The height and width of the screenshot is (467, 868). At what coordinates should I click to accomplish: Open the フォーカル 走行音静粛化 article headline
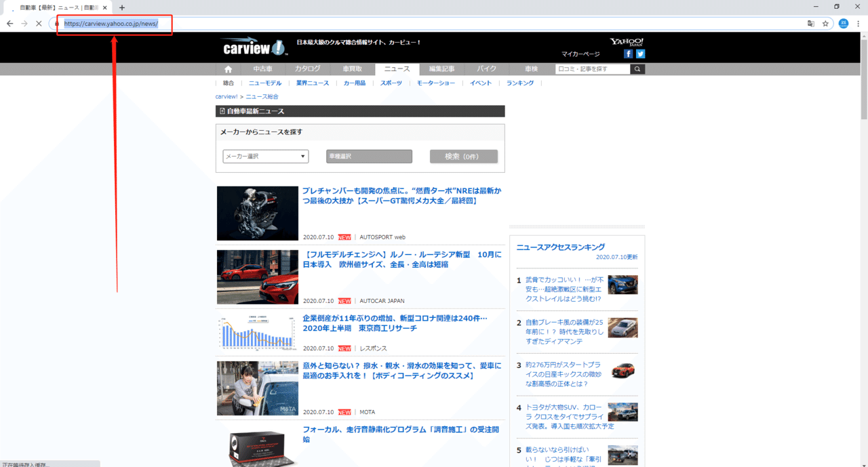coord(401,434)
